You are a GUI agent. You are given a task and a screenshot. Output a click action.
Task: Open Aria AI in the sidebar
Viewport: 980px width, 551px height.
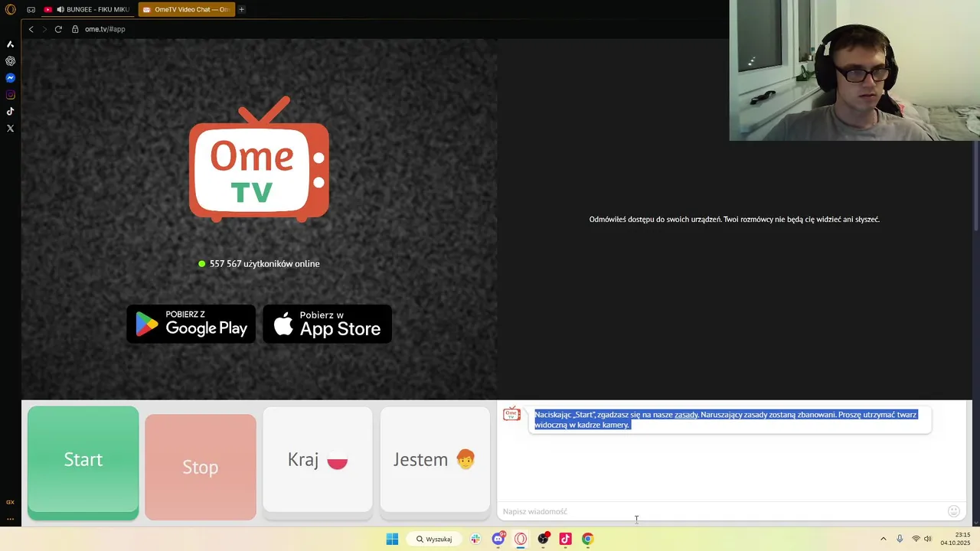click(10, 44)
